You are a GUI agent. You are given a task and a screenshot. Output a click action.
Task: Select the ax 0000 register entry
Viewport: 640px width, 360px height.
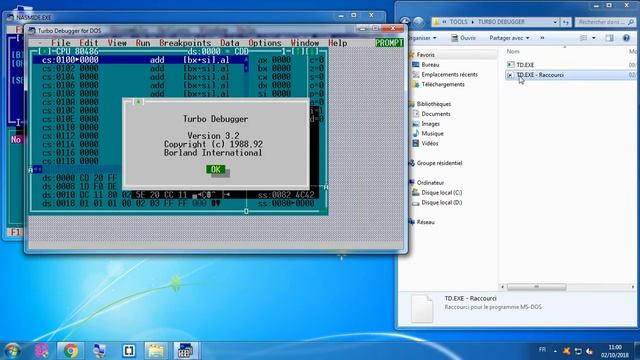[274, 60]
